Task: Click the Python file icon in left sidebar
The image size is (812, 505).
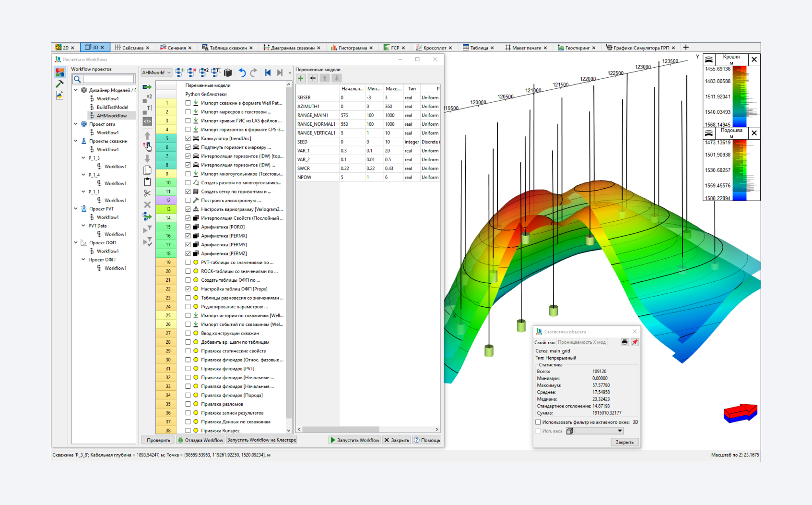Action: coord(59,96)
